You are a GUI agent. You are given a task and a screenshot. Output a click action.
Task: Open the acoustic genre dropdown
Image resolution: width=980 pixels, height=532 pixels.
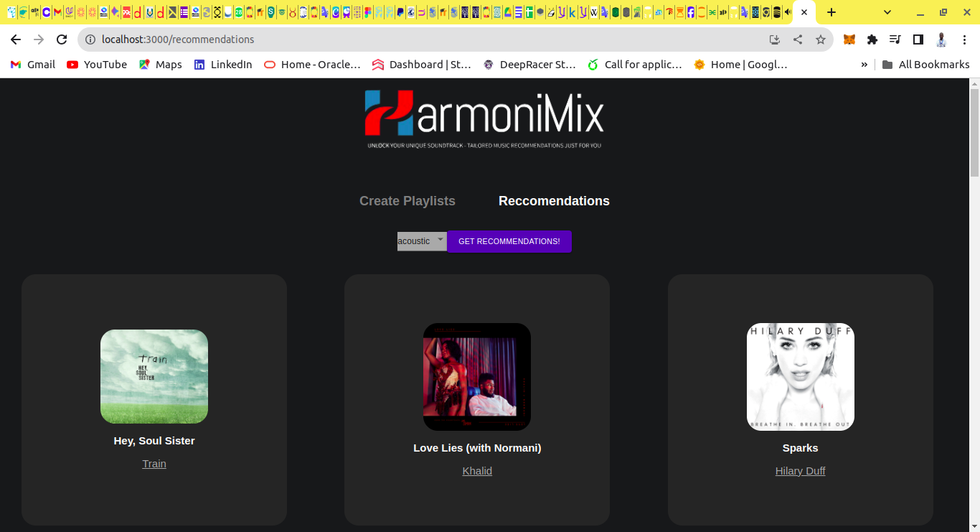pyautogui.click(x=422, y=241)
